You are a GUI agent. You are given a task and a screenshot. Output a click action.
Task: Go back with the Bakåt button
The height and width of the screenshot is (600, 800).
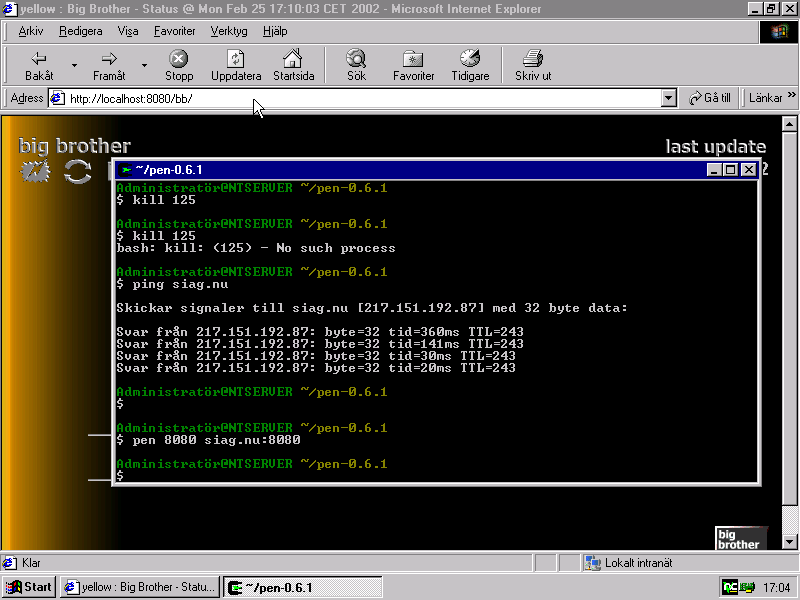coord(39,65)
